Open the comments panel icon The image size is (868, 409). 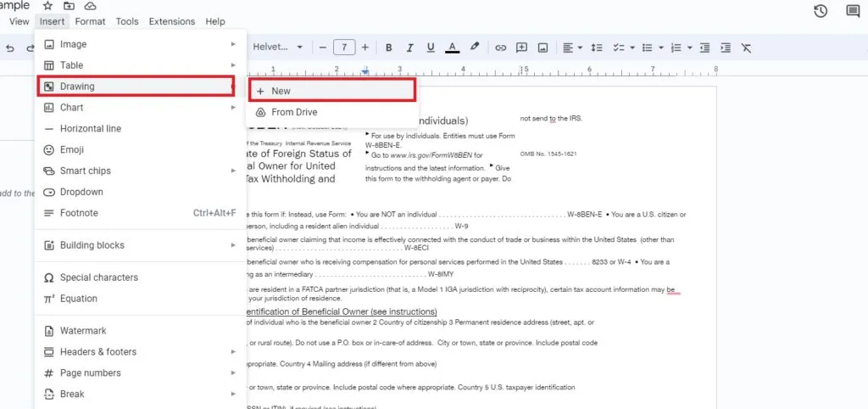coord(853,10)
